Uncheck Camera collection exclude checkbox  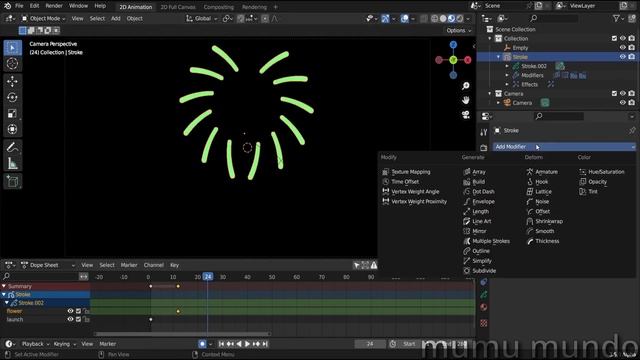[x=614, y=93]
